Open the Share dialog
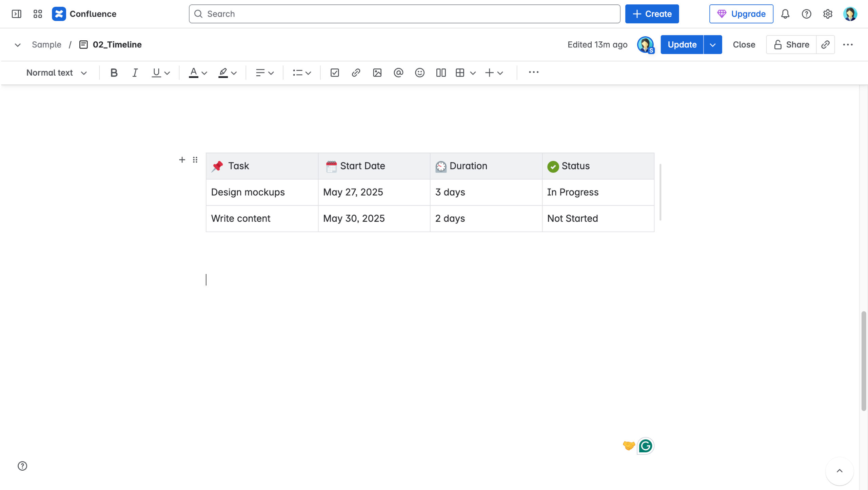 791,44
